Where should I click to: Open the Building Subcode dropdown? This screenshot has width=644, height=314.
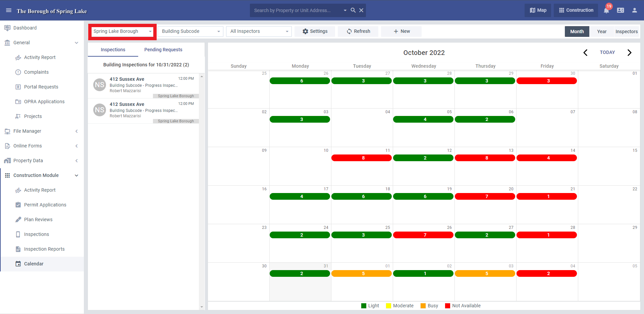[x=191, y=32]
